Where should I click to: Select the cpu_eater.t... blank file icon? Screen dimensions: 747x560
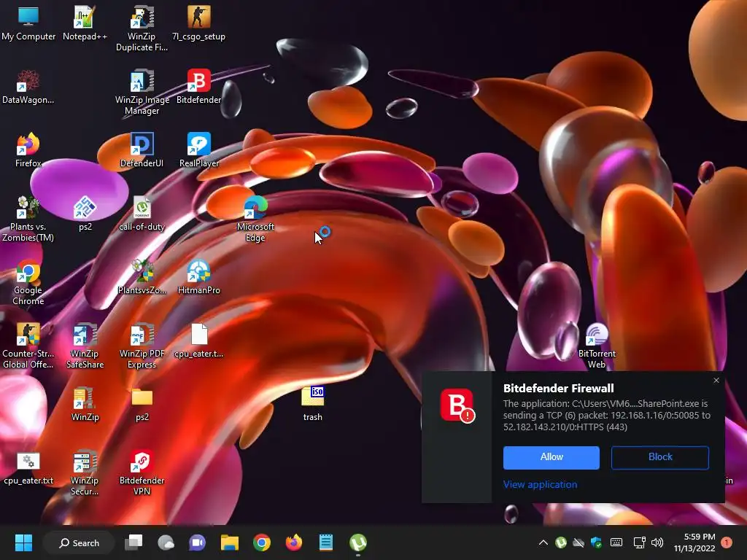click(x=198, y=341)
